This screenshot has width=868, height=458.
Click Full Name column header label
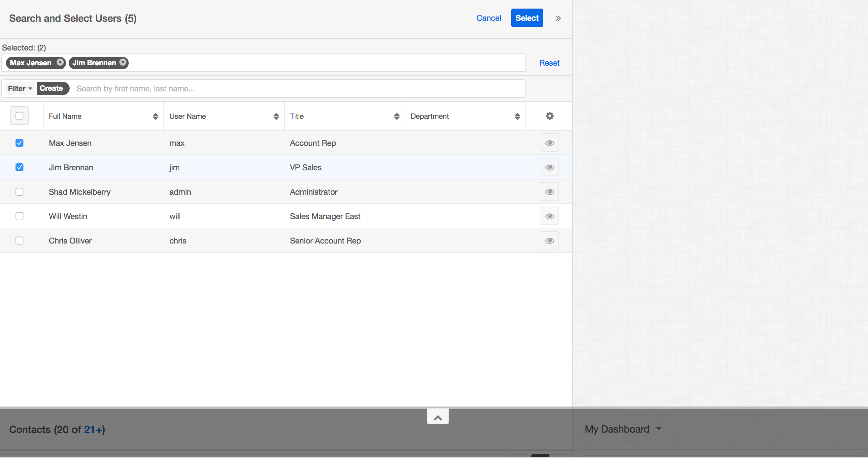65,116
